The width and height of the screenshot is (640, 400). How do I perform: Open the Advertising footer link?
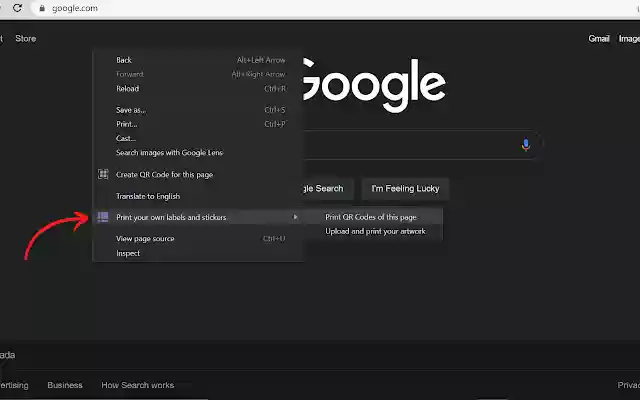(14, 385)
